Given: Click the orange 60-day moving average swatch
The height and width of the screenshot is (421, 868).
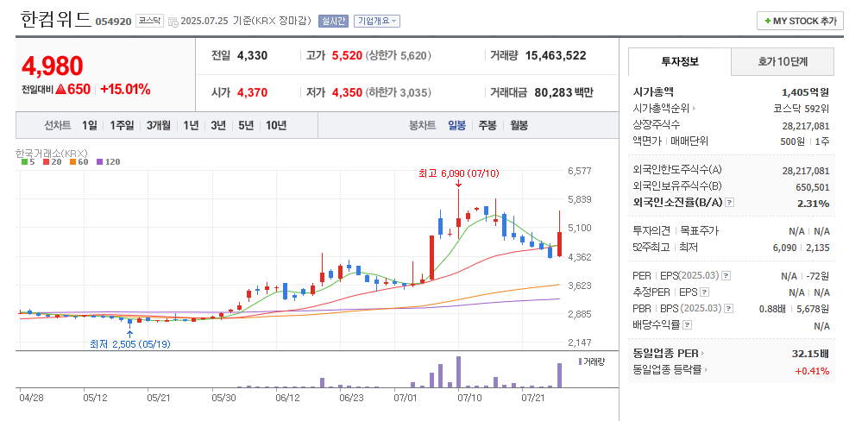Looking at the screenshot, I should coord(72,162).
